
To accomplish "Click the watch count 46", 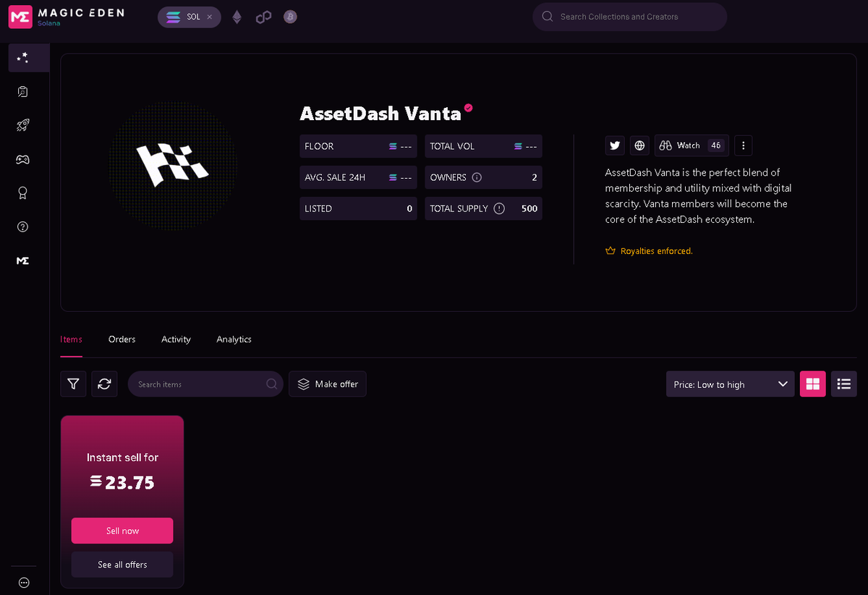I will point(715,145).
